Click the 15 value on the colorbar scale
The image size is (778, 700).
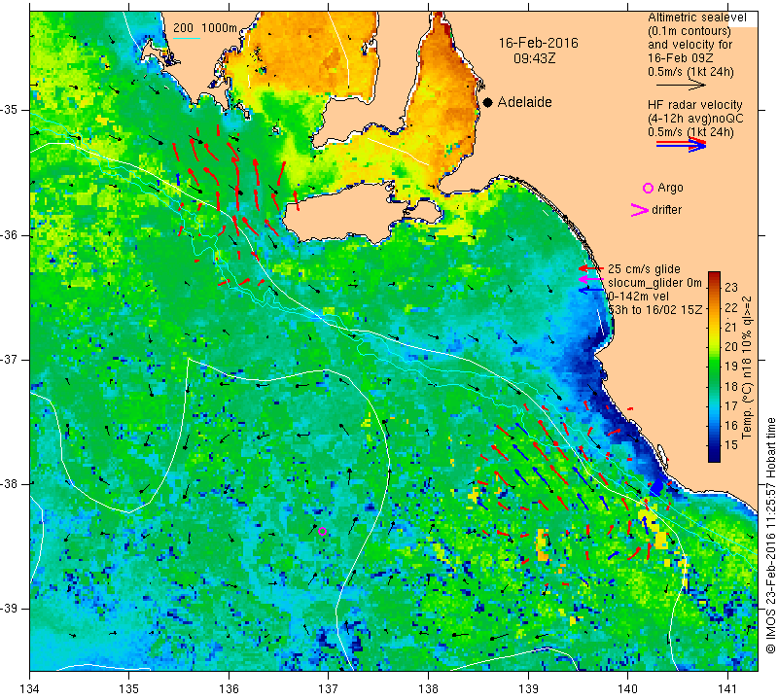pos(731,445)
